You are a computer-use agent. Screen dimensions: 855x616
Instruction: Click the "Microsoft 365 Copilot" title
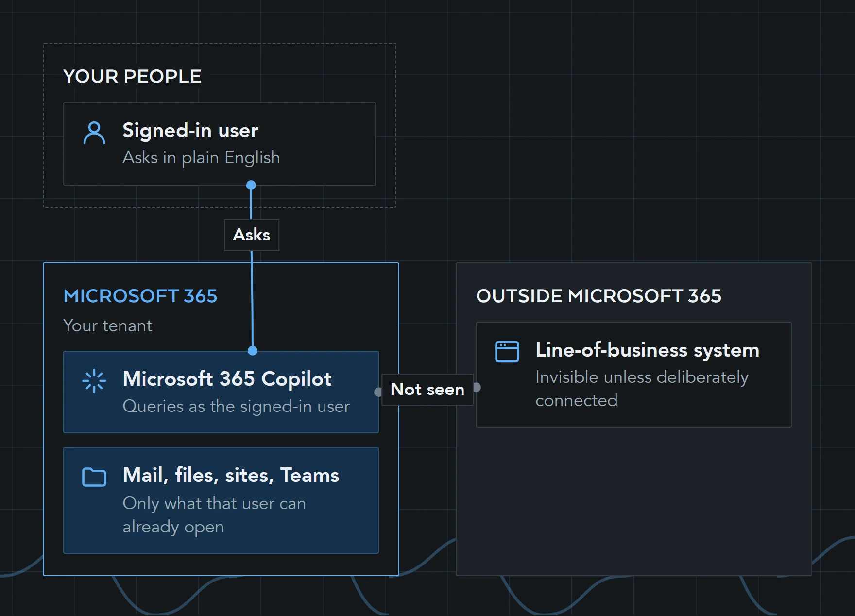pos(227,379)
